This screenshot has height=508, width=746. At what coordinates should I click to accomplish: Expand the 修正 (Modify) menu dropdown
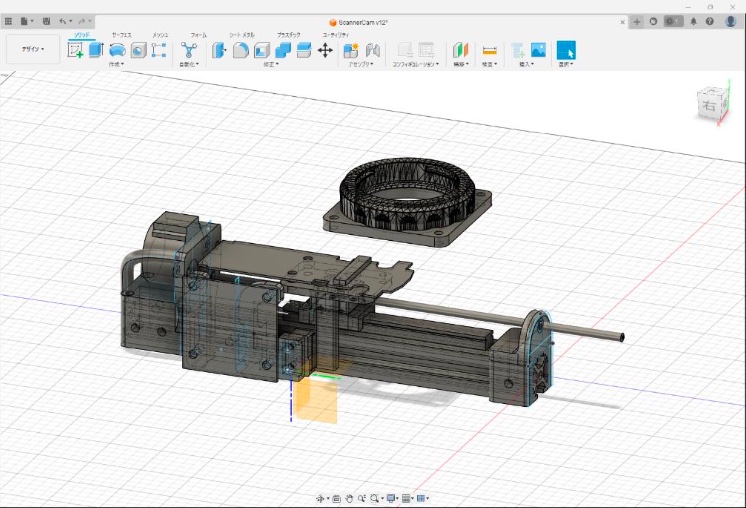tap(271, 64)
